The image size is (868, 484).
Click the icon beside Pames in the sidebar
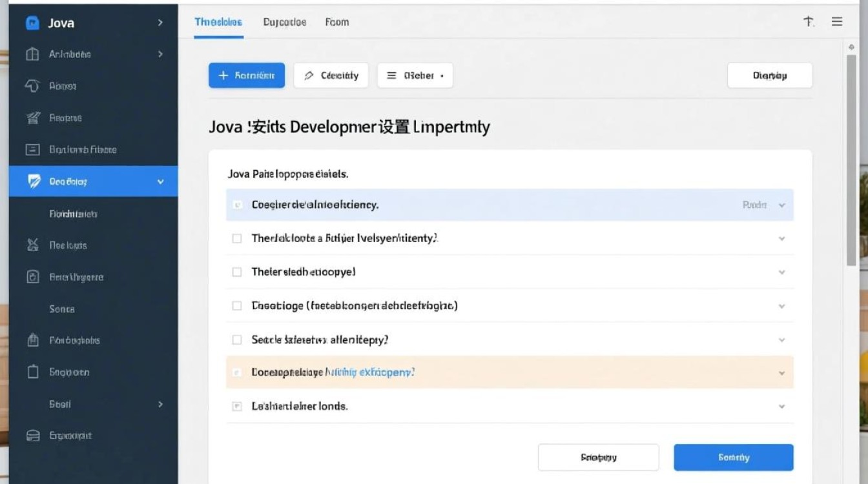32,86
